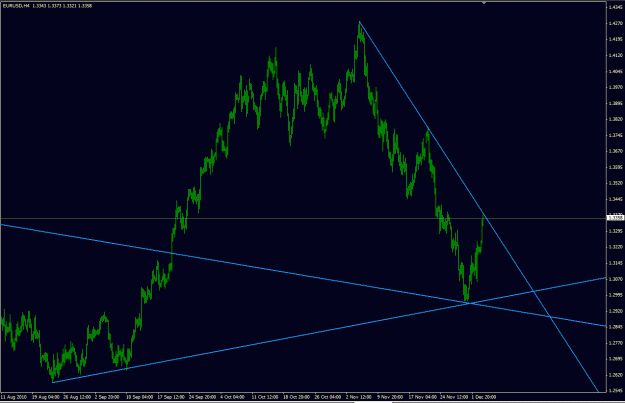Click the 1.4120 price scale label
The width and height of the screenshot is (625, 403).
(x=616, y=55)
